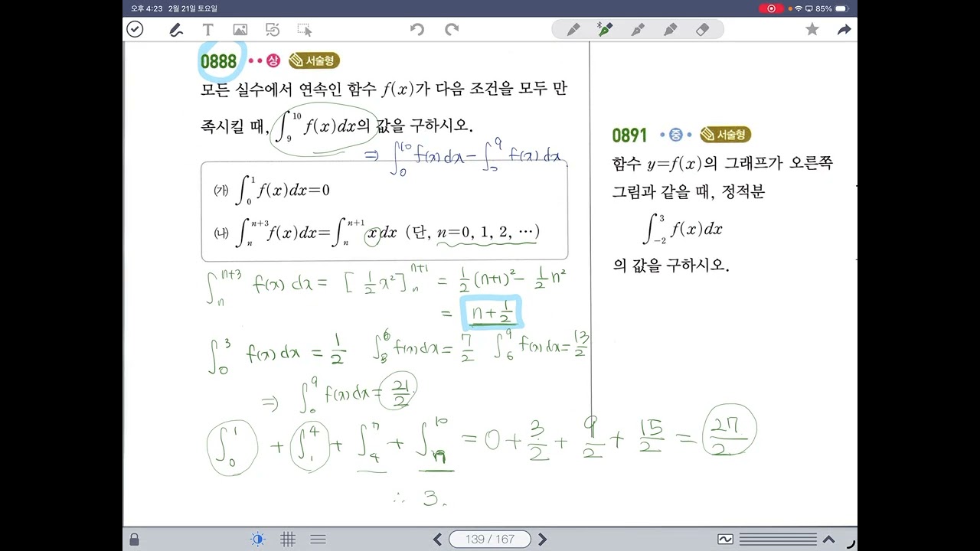This screenshot has height=551, width=980.
Task: Tap the date 2월 21일 토요일
Action: (192, 8)
